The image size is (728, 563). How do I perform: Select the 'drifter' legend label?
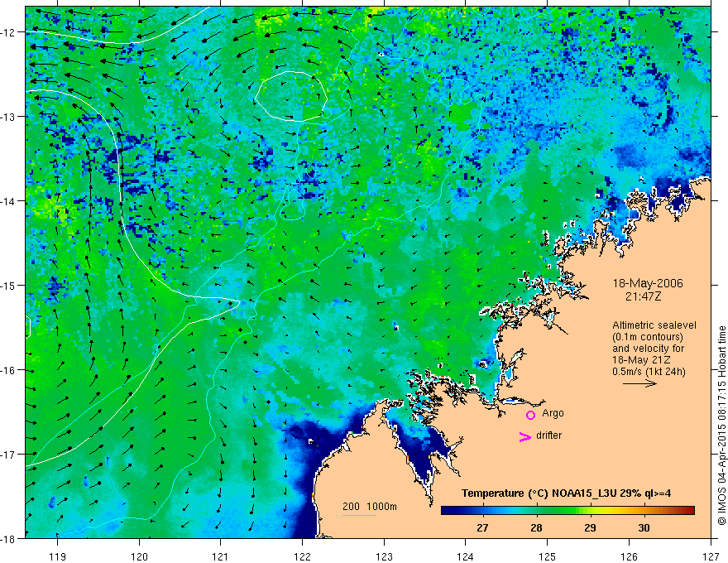548,435
